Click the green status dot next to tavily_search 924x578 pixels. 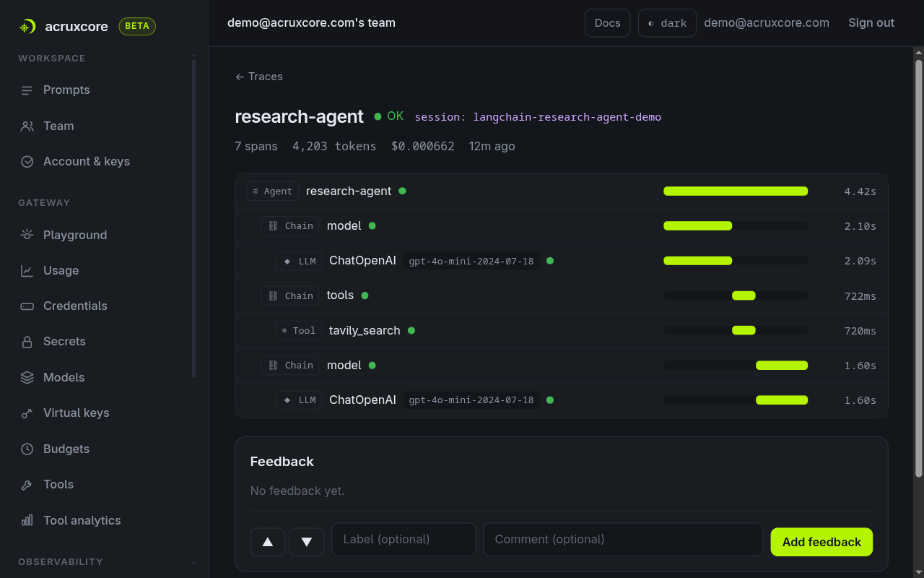point(411,330)
